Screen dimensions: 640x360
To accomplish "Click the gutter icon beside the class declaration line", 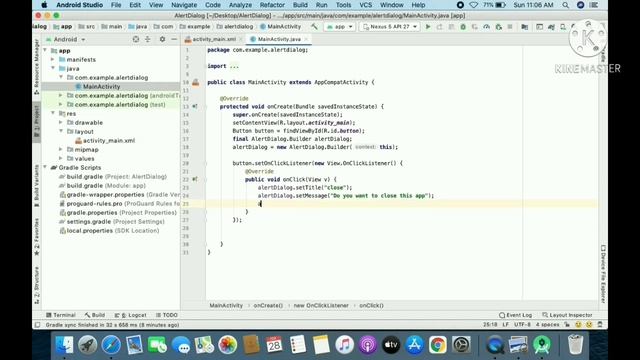I will click(x=196, y=82).
